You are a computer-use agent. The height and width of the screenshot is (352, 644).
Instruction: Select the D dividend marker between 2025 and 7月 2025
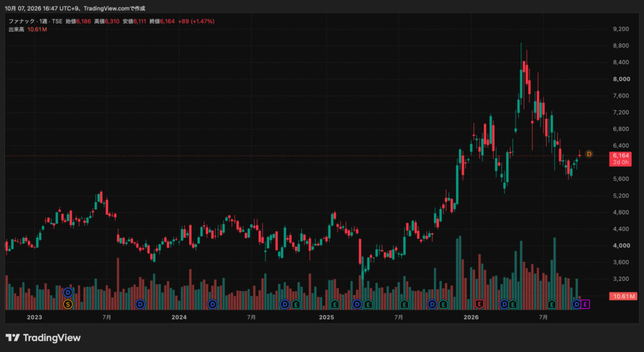tap(357, 304)
